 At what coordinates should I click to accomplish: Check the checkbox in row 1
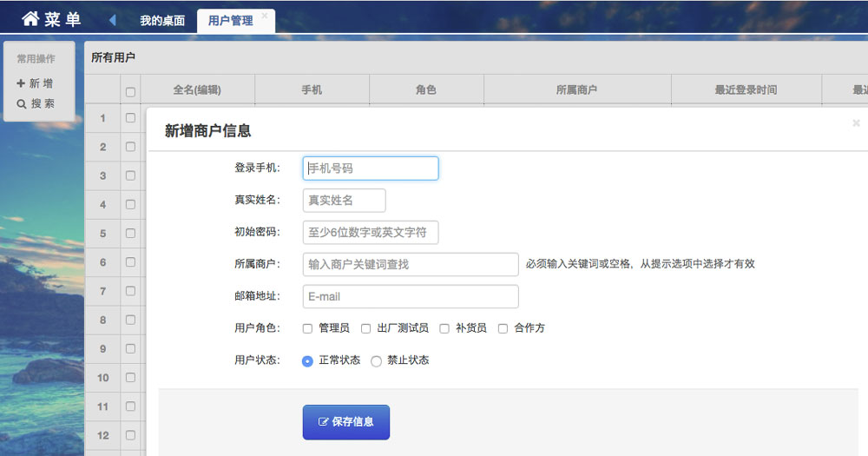[x=131, y=118]
